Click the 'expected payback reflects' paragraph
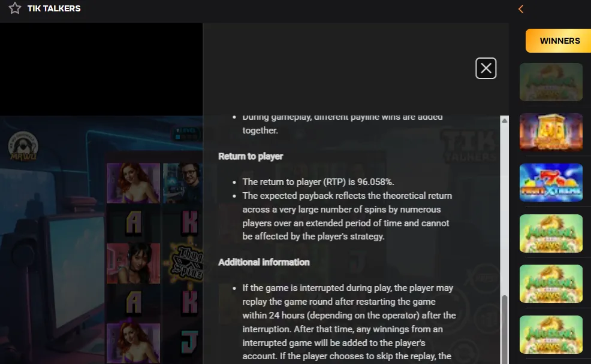The image size is (591, 364). pyautogui.click(x=347, y=216)
